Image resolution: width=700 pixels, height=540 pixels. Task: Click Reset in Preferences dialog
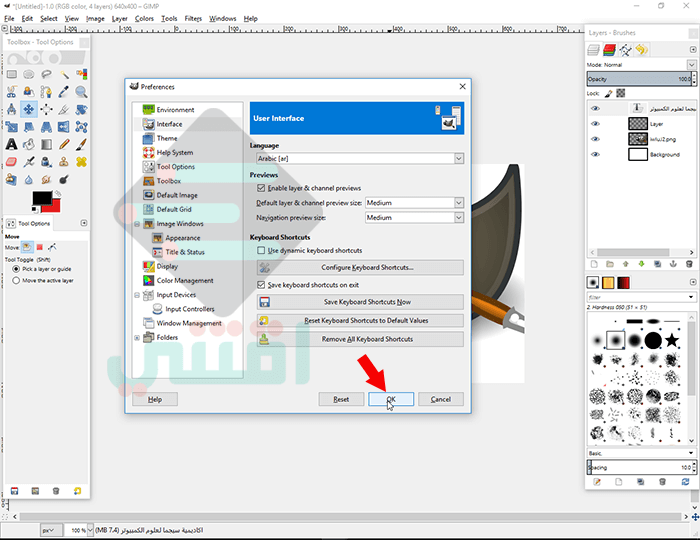[341, 399]
